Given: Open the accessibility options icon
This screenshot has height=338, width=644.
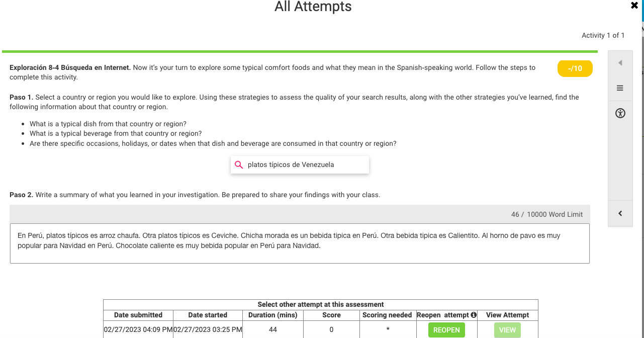Looking at the screenshot, I should [x=620, y=113].
